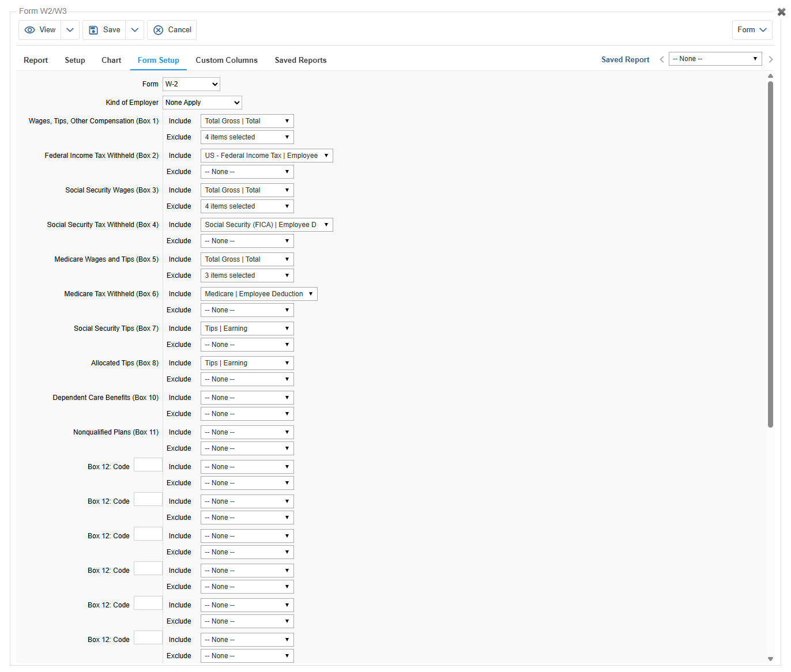Viewport: 791px width, 672px height.
Task: Close the Form W2/W3 dialog
Action: pos(782,12)
